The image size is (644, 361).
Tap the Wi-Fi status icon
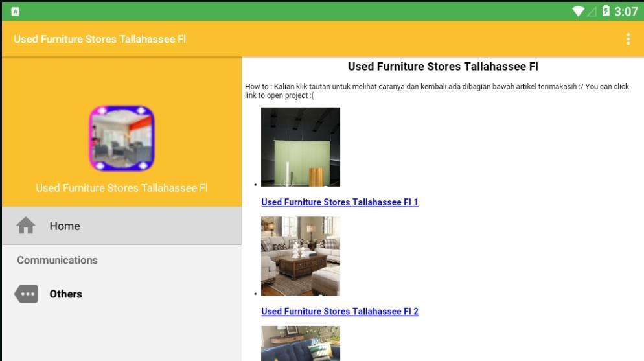tap(578, 11)
